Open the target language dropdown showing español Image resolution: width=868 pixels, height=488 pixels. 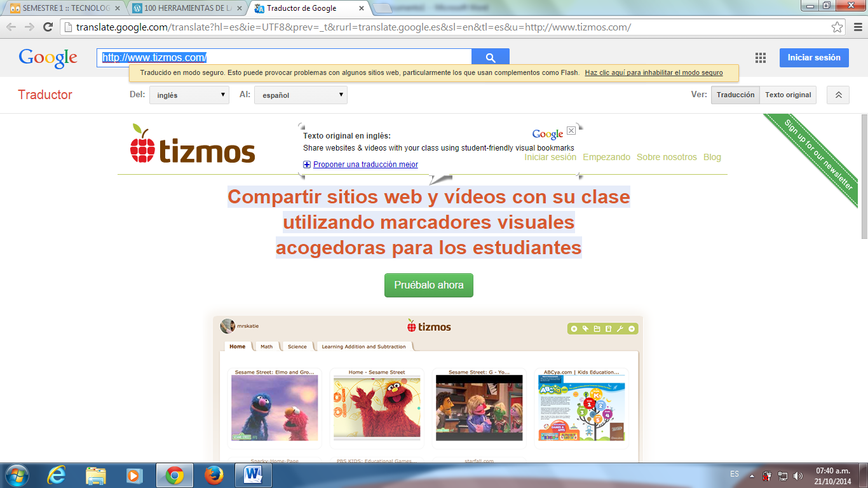pos(301,95)
